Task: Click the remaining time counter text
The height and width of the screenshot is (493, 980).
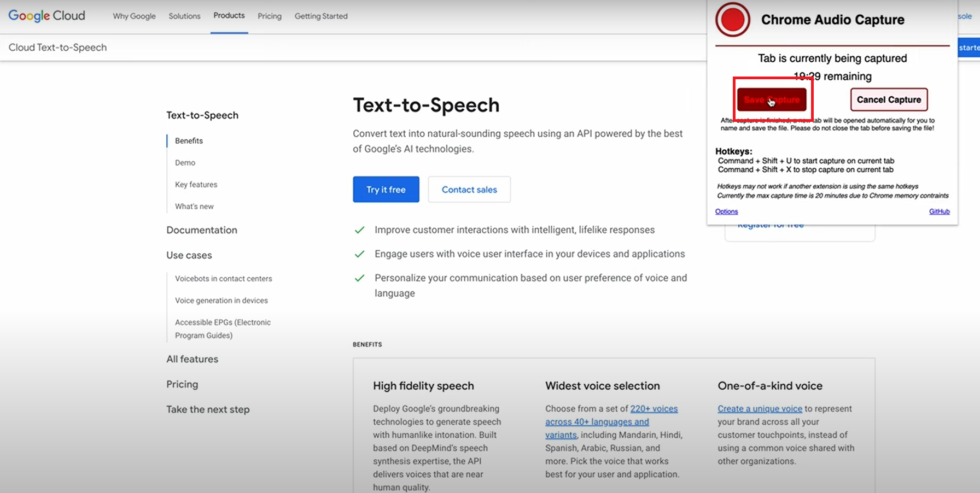Action: [832, 77]
